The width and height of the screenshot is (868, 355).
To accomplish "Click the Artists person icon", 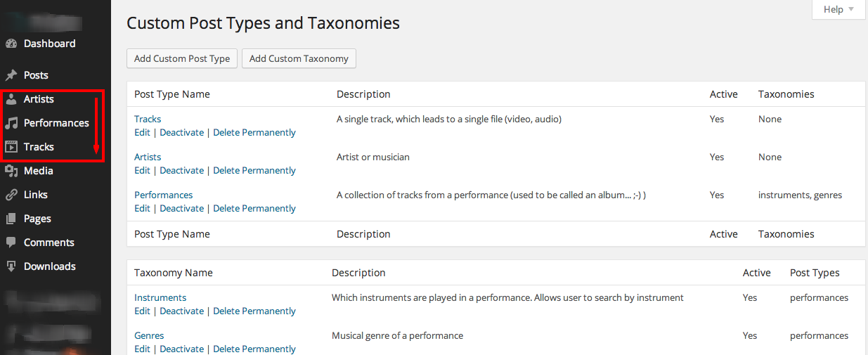I will (11, 99).
